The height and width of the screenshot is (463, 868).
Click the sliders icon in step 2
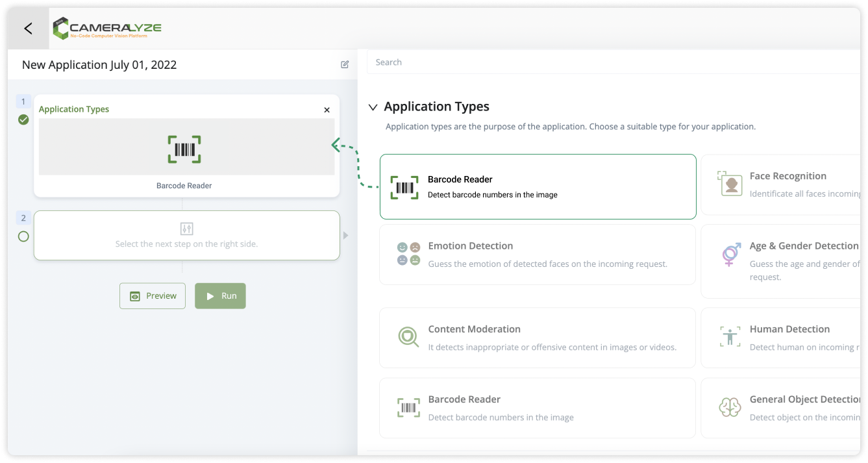click(186, 229)
